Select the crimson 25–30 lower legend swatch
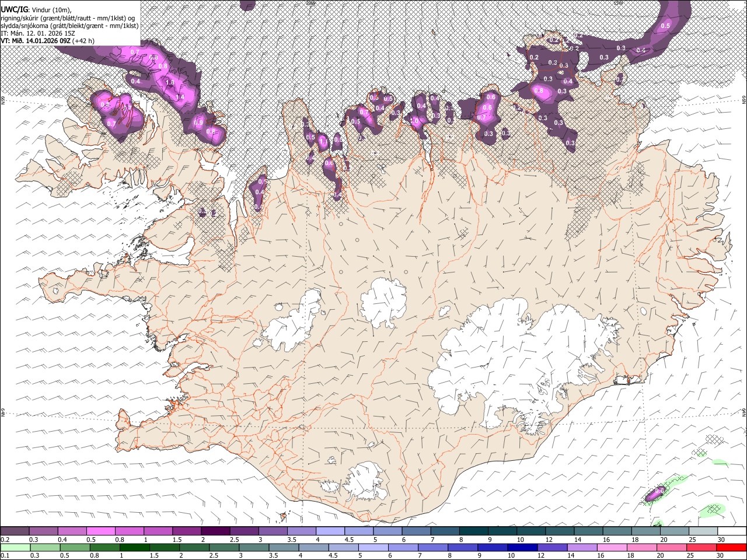Image resolution: width=747 pixels, height=560 pixels. pos(702,547)
